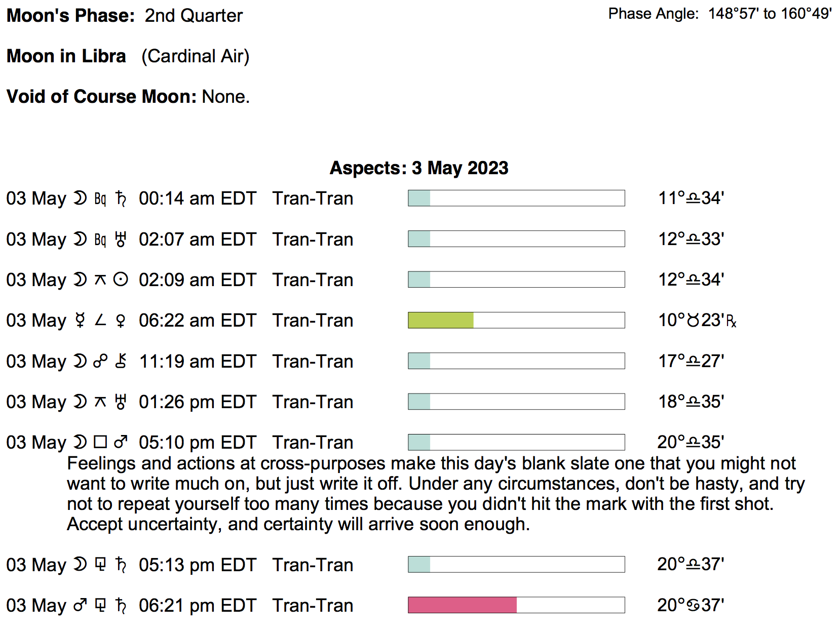Click the square aspect symbol at 05:10 pm
The width and height of the screenshot is (840, 634).
[100, 442]
